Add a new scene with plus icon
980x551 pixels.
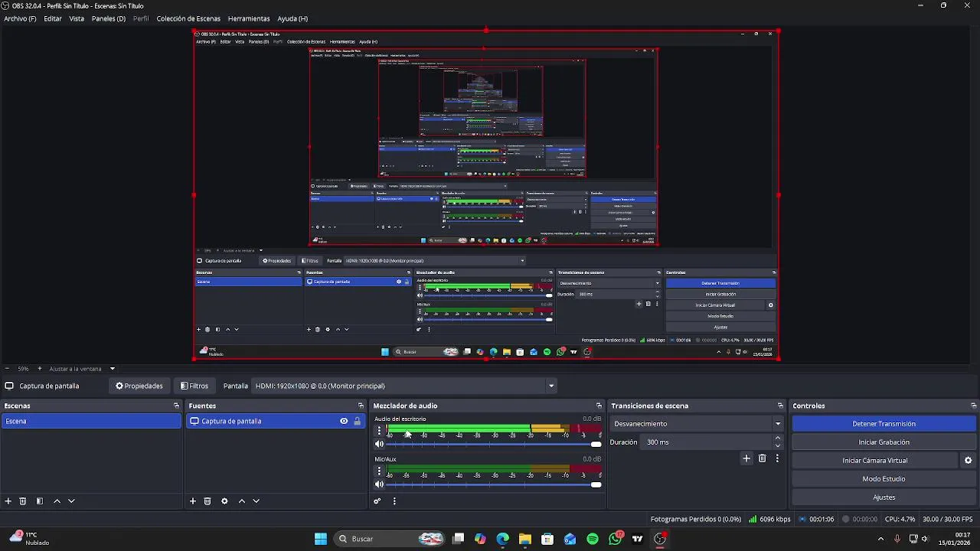click(x=8, y=501)
